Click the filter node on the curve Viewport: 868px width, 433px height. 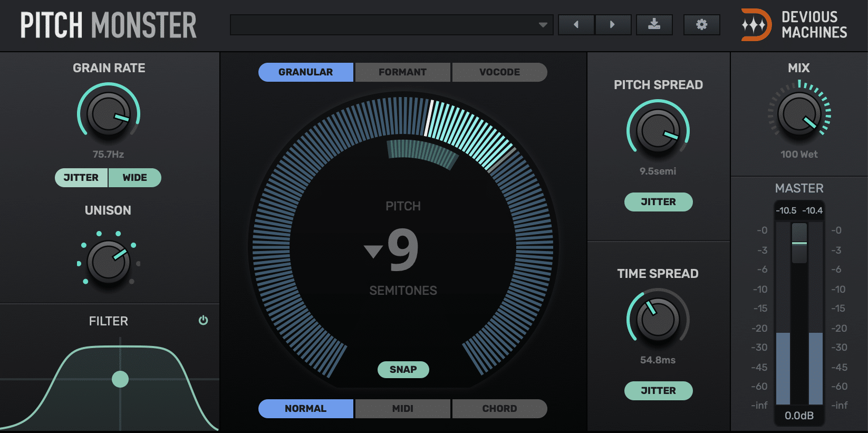pos(120,379)
